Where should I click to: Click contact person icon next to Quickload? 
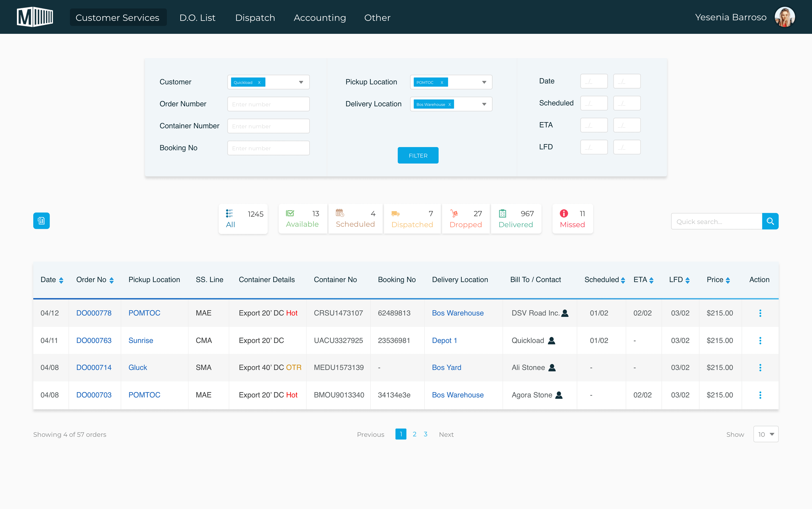[x=551, y=341]
